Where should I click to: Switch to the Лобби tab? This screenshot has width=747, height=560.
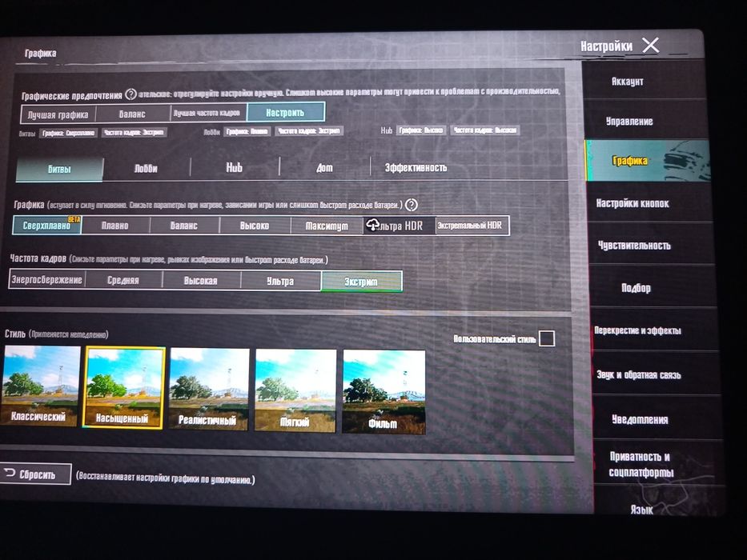[146, 169]
